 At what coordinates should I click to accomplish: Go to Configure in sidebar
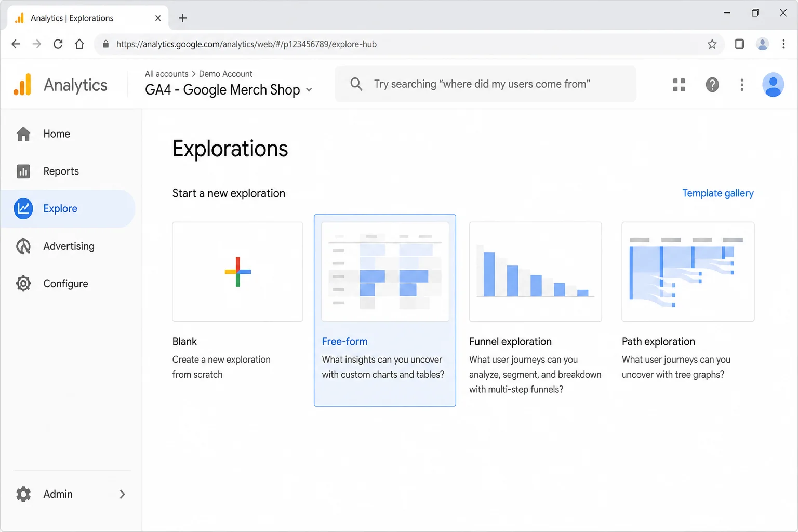tap(65, 284)
